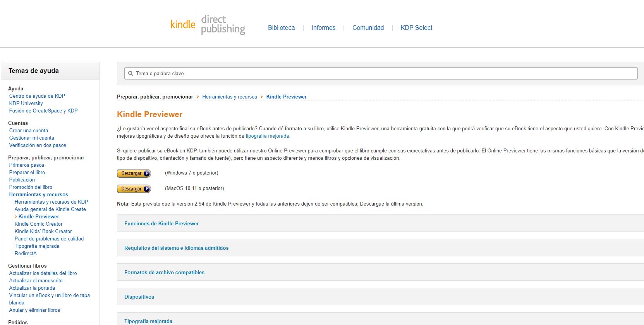Screen dimensions: 644x325
Task: Expand 'Funciones de Kindle Previewer' section
Action: pyautogui.click(x=380, y=223)
